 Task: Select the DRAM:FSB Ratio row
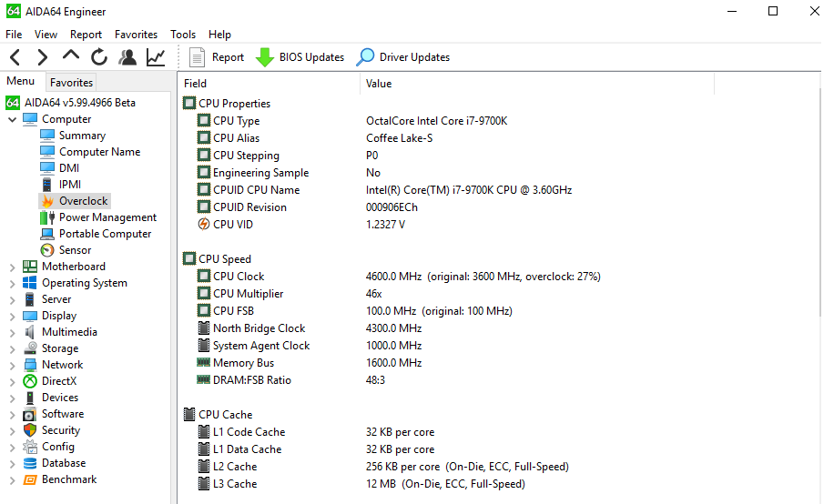coord(291,380)
